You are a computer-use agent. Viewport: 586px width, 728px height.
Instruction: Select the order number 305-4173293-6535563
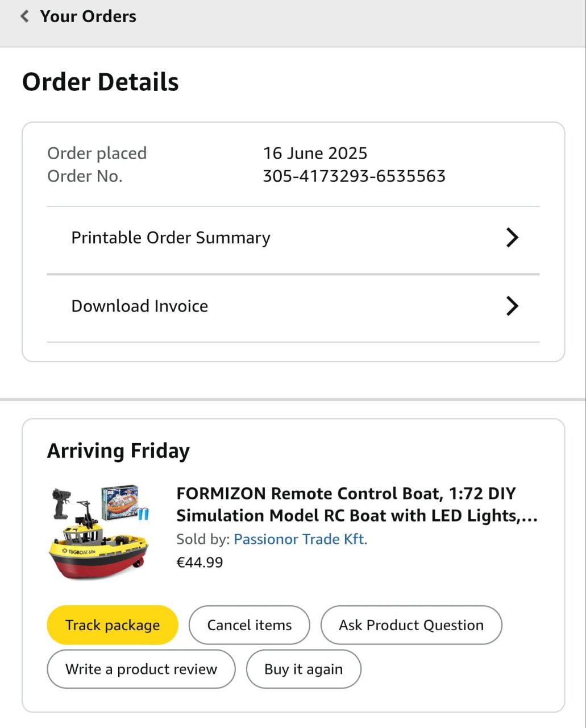[354, 176]
